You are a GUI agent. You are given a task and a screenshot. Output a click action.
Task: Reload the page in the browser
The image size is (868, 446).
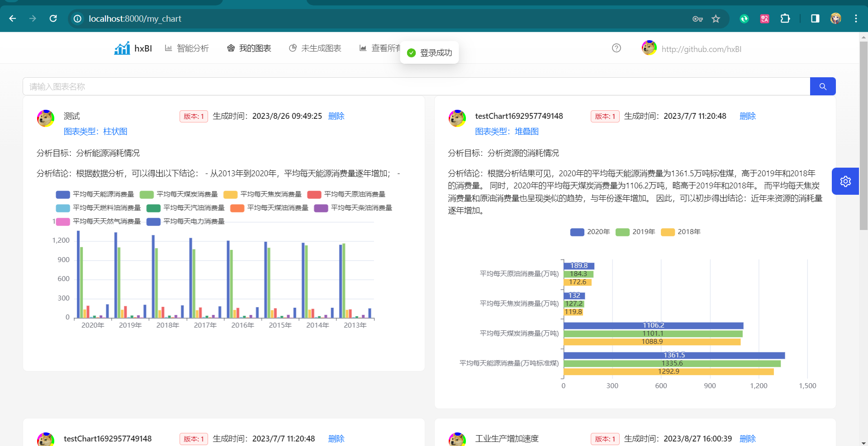[x=53, y=19]
